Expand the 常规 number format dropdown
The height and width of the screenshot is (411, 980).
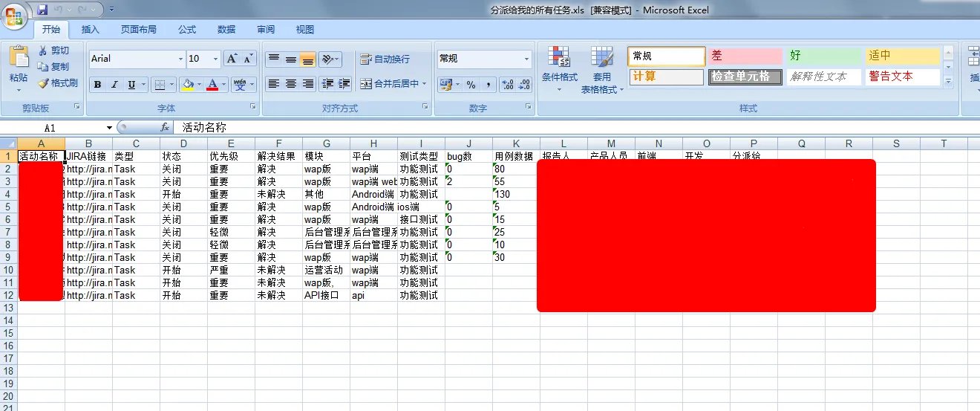coord(527,59)
